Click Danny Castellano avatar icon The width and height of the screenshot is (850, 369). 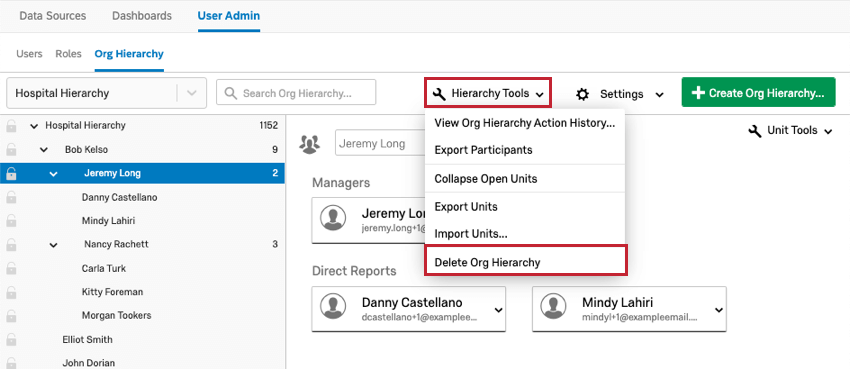pyautogui.click(x=333, y=307)
